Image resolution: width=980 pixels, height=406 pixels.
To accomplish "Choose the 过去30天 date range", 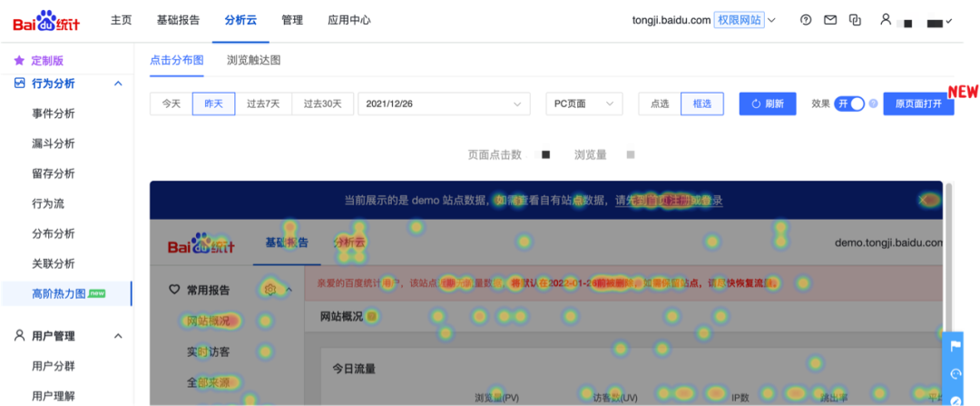I will pos(322,104).
